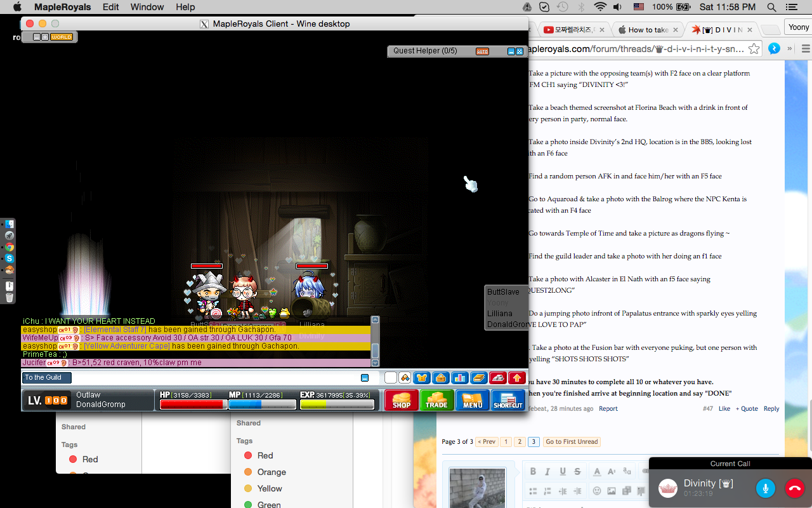The width and height of the screenshot is (812, 508).
Task: Click the '+ Quote' link
Action: coord(747,409)
